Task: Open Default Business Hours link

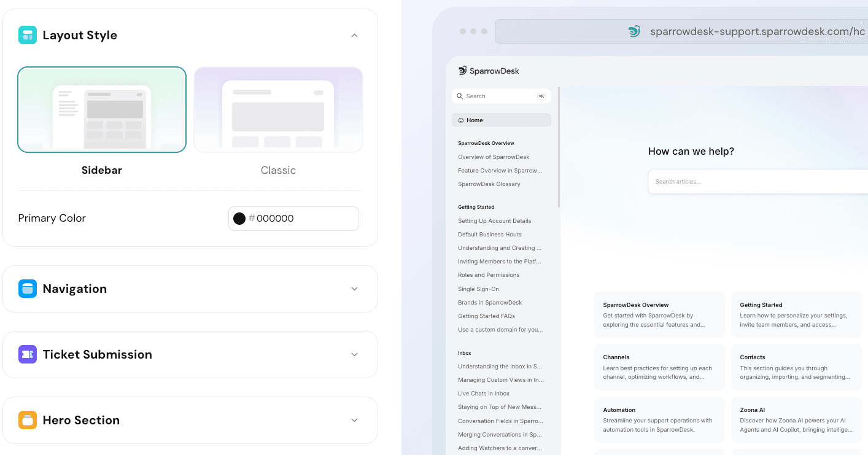Action: coord(490,235)
